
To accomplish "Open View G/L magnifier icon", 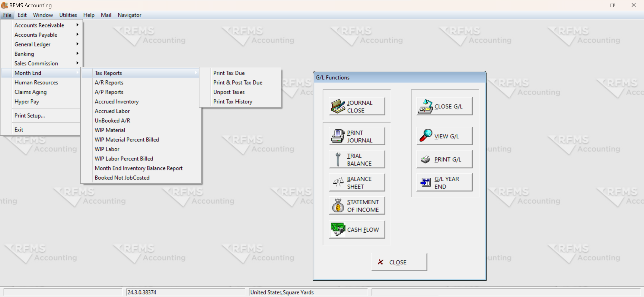I will point(444,136).
